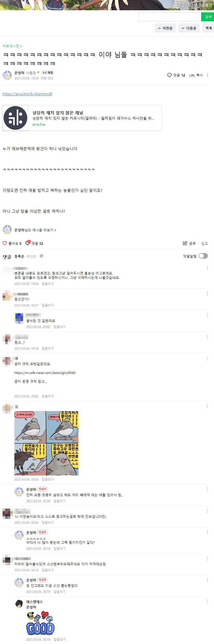Go to next post with 다음글
Image resolution: width=214 pixels, height=644 pixels.
(x=189, y=28)
